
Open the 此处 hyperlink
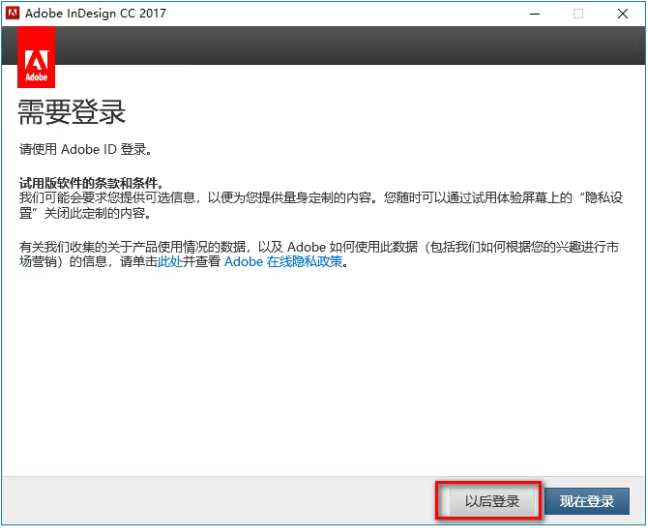point(170,262)
